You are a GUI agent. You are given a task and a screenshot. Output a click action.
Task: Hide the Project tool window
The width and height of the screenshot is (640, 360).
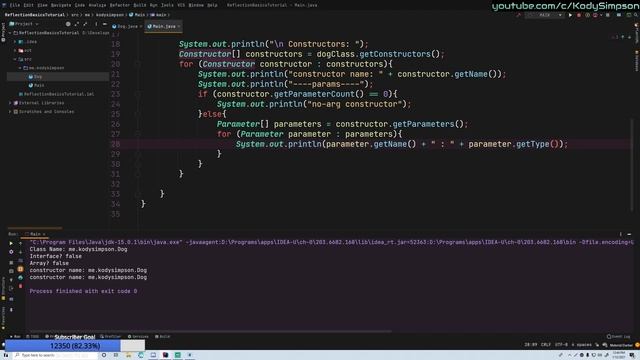(105, 24)
